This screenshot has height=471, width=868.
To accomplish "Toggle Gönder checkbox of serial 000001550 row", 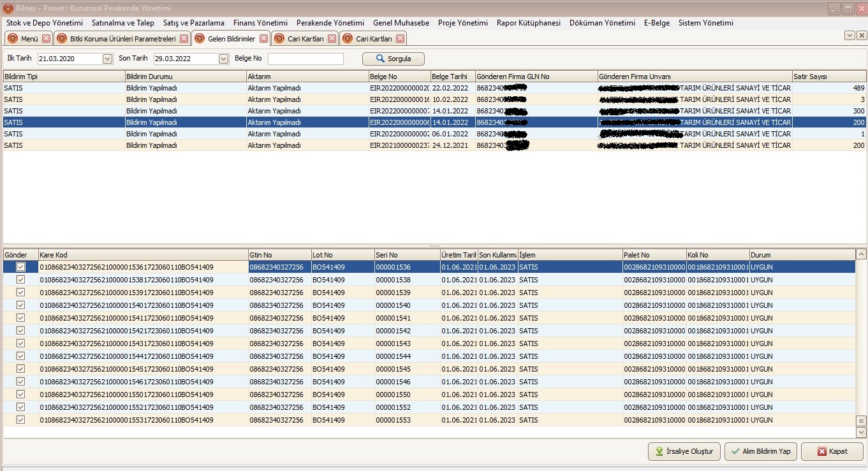I will point(20,395).
